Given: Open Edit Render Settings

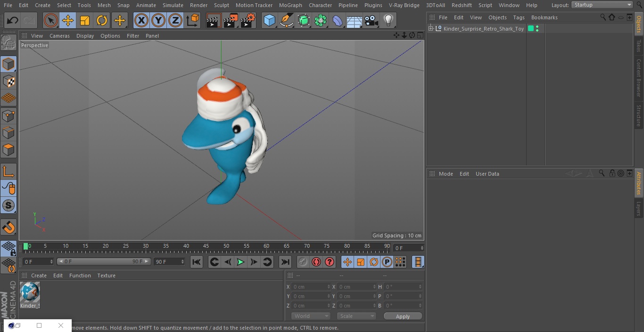Looking at the screenshot, I should click(x=248, y=20).
